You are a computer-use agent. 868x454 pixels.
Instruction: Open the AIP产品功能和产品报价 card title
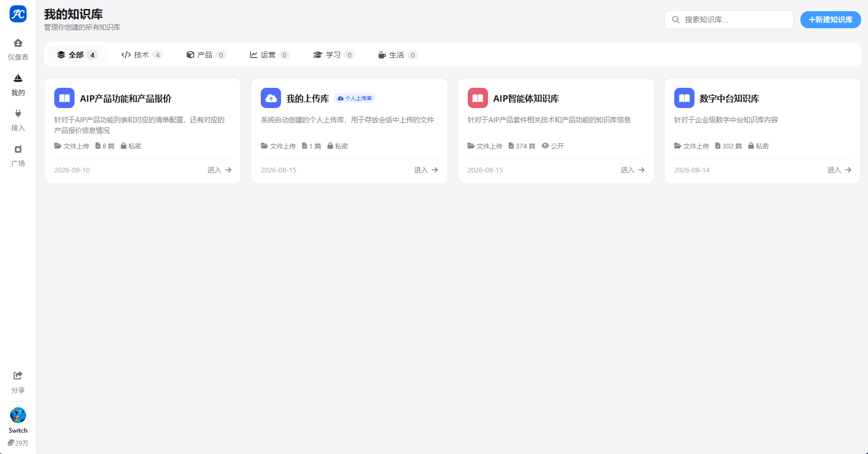(126, 98)
